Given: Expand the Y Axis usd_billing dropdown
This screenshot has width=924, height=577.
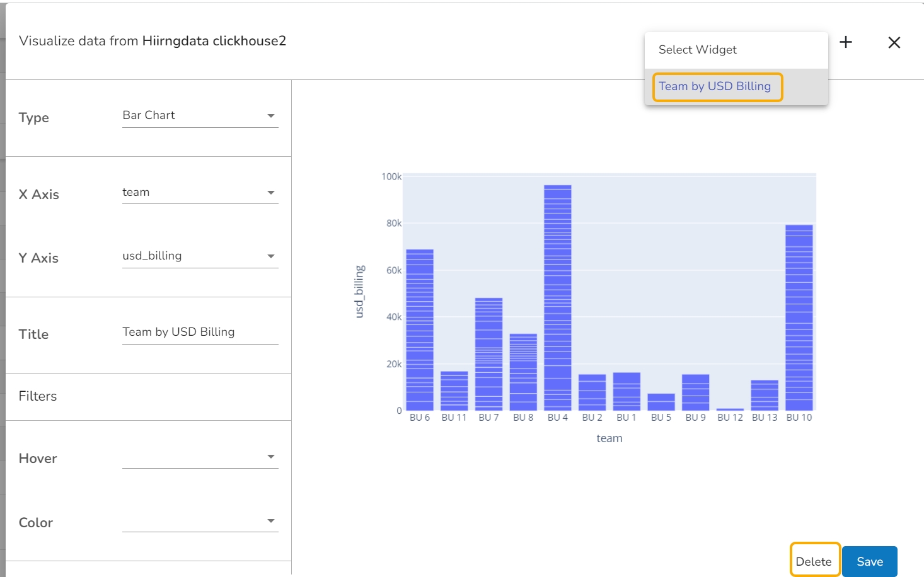Looking at the screenshot, I should pos(200,256).
